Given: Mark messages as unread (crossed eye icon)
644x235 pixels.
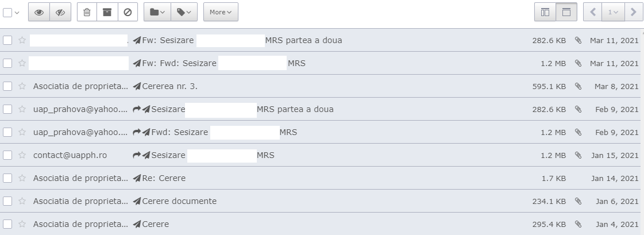Looking at the screenshot, I should pos(60,11).
